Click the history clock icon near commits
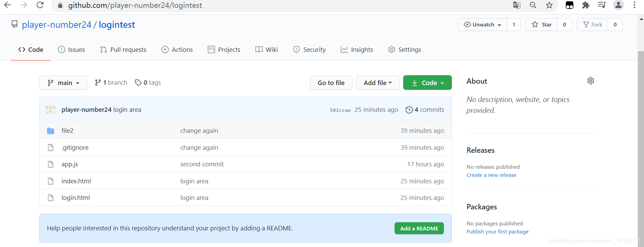The height and width of the screenshot is (247, 644). [409, 110]
